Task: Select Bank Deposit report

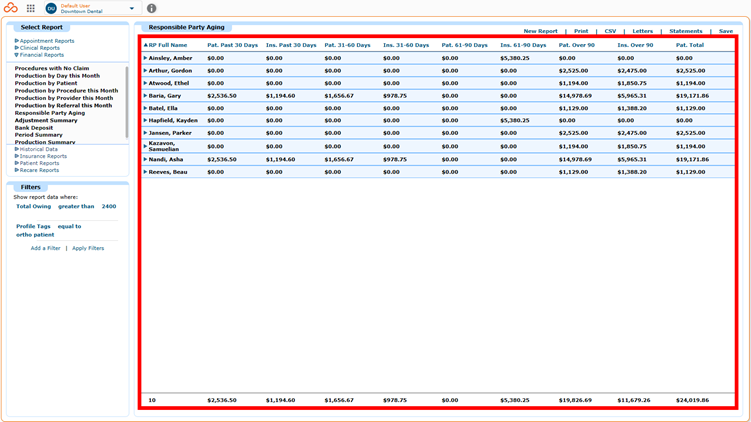Action: (x=34, y=128)
